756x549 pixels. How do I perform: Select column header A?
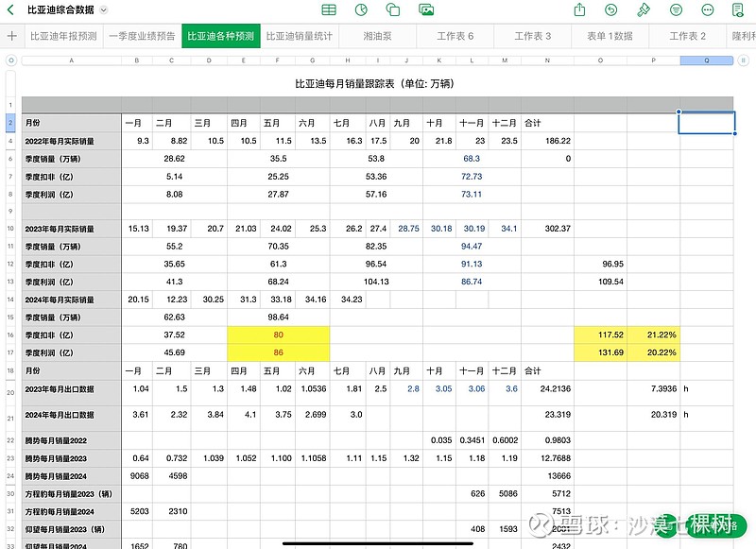(x=72, y=60)
